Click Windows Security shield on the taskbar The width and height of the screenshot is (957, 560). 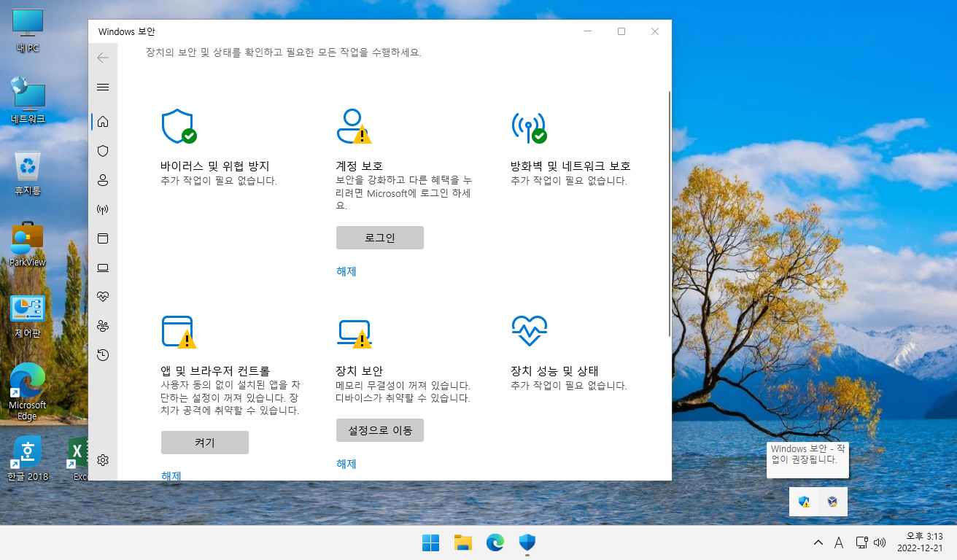[x=527, y=542]
